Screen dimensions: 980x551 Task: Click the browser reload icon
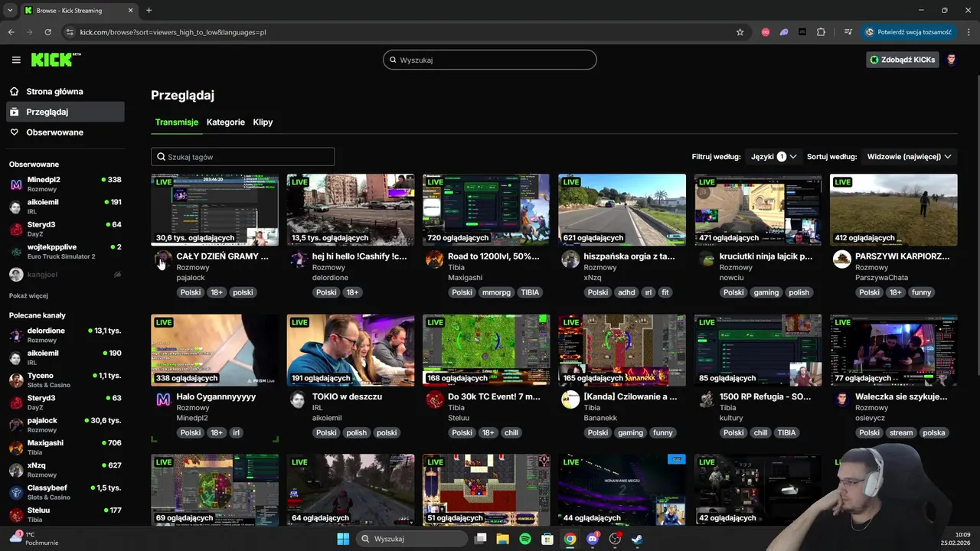point(47,32)
